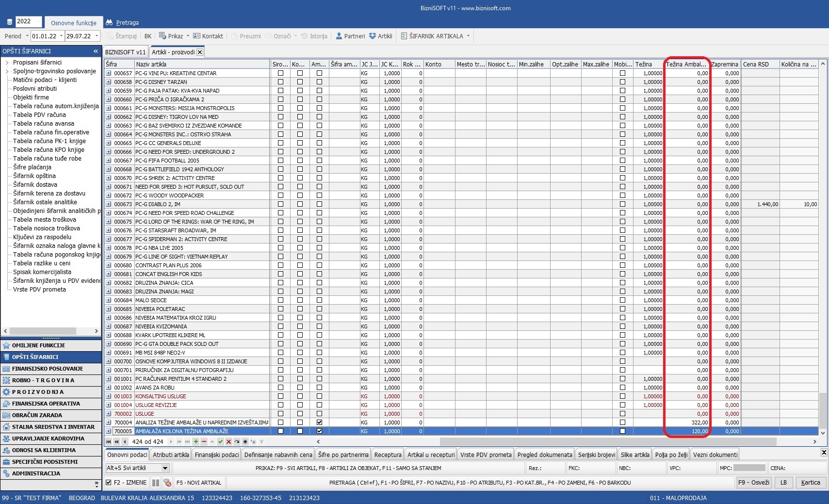This screenshot has width=829, height=504.
Task: Add a record with green plus
Action: [195, 442]
